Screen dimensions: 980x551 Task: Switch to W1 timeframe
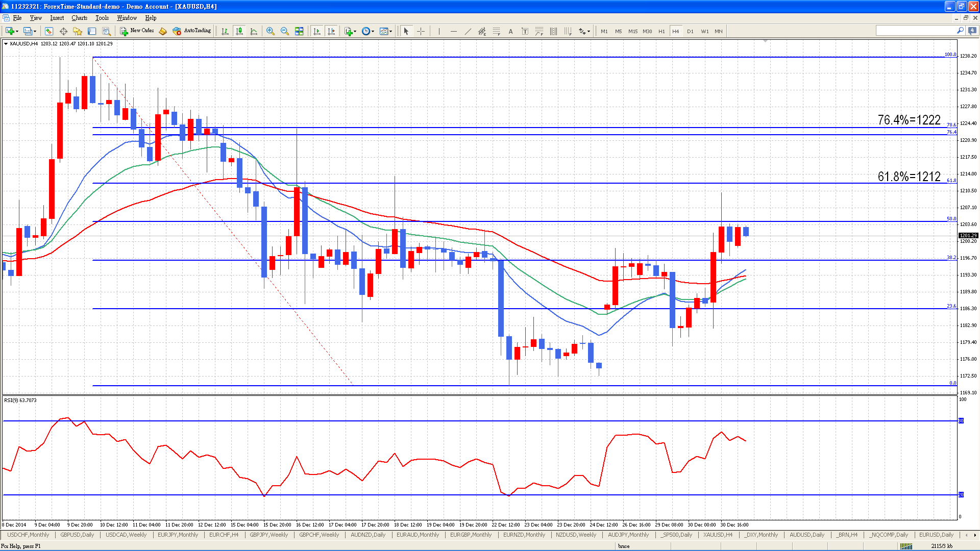pyautogui.click(x=705, y=31)
